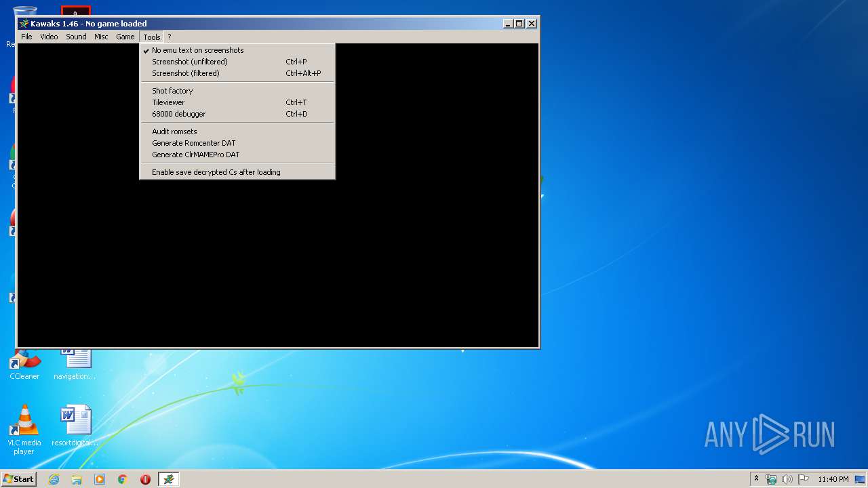Maximize the Kawaks window
Screen dimensions: 868x488
pyautogui.click(x=519, y=24)
